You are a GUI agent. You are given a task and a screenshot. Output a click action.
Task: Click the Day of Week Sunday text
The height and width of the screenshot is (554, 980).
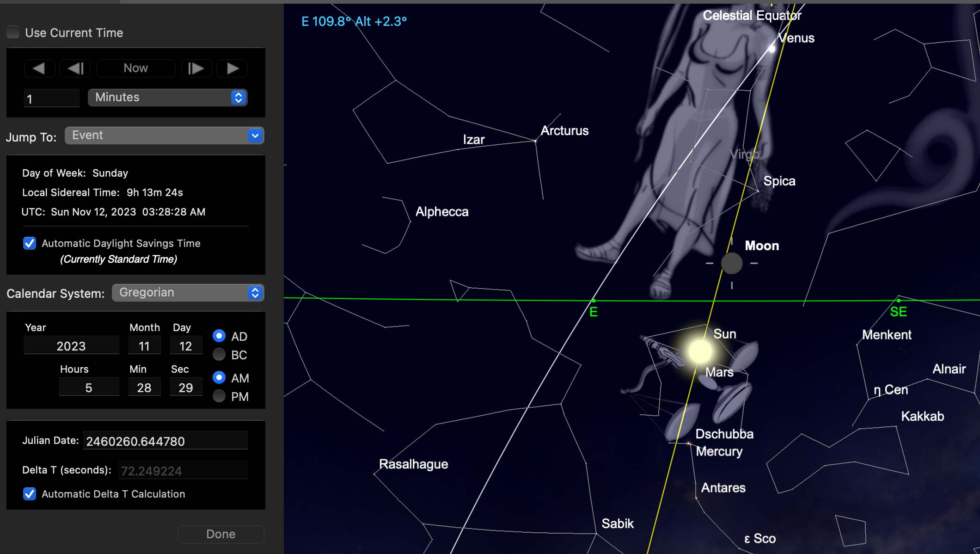pyautogui.click(x=75, y=173)
